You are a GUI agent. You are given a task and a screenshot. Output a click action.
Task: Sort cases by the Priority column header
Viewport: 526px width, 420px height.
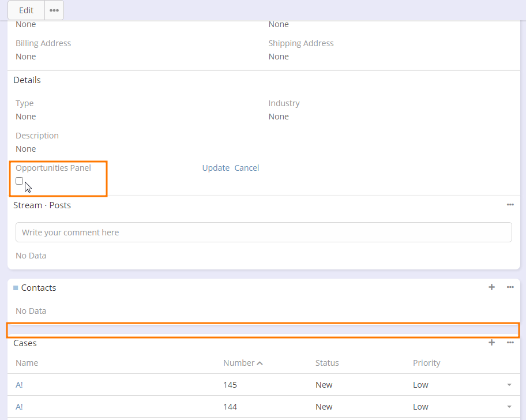426,363
